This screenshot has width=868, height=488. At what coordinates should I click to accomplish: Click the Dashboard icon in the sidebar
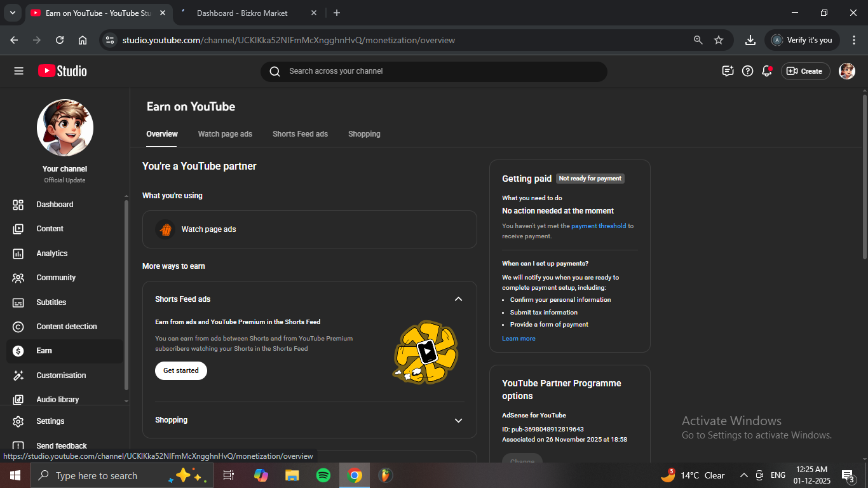point(18,205)
